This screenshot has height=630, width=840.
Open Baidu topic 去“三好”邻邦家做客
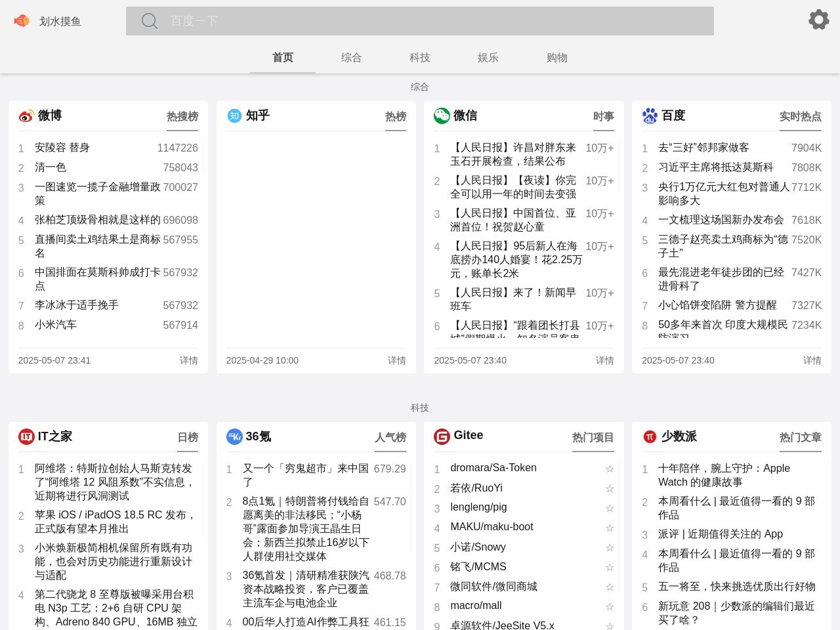[703, 148]
